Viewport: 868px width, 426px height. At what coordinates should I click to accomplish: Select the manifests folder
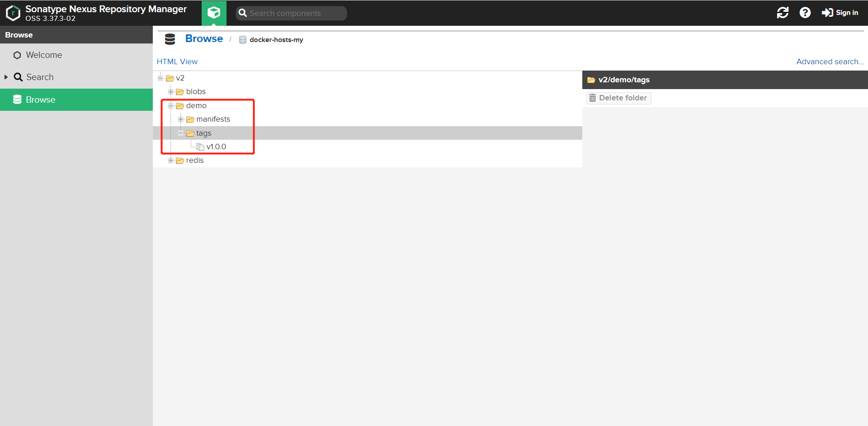[213, 119]
